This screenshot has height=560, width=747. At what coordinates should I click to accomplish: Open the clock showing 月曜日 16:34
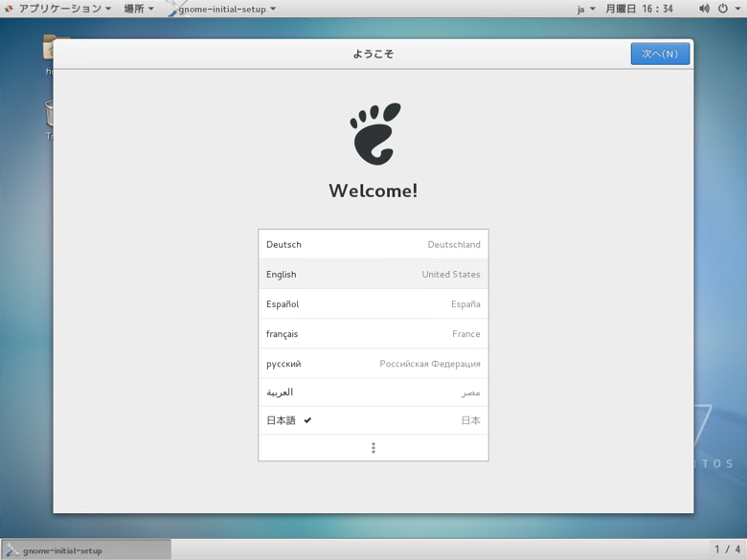coord(639,9)
